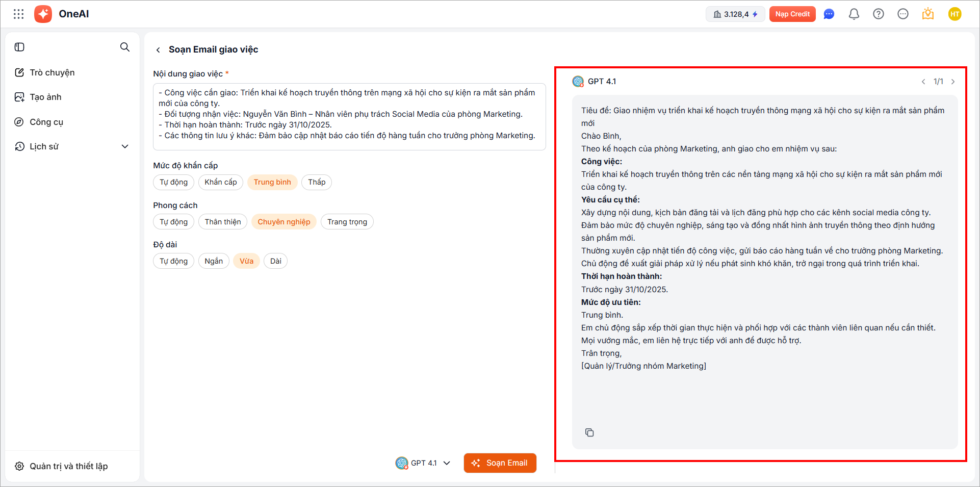980x487 pixels.
Task: Click the Soạn Email button
Action: [500, 463]
